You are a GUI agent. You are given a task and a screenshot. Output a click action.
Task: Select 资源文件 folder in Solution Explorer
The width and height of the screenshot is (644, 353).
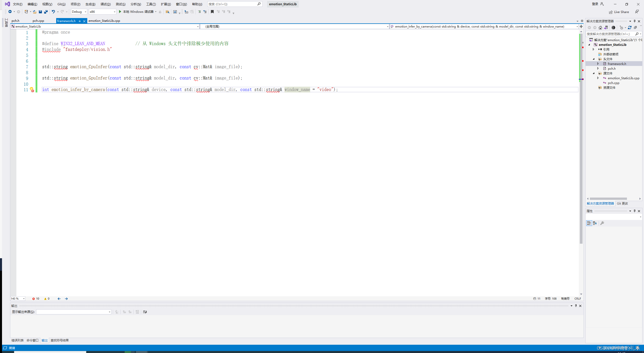click(609, 87)
